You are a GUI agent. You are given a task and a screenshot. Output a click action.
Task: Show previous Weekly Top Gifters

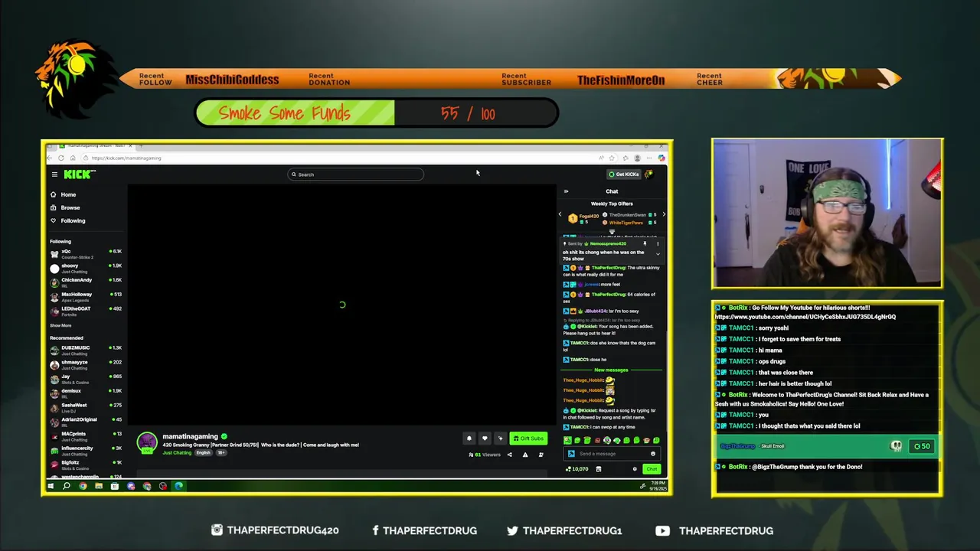point(560,214)
